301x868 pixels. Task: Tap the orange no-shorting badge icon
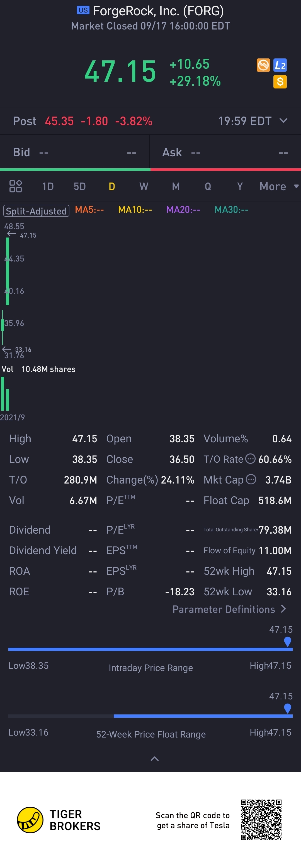263,65
